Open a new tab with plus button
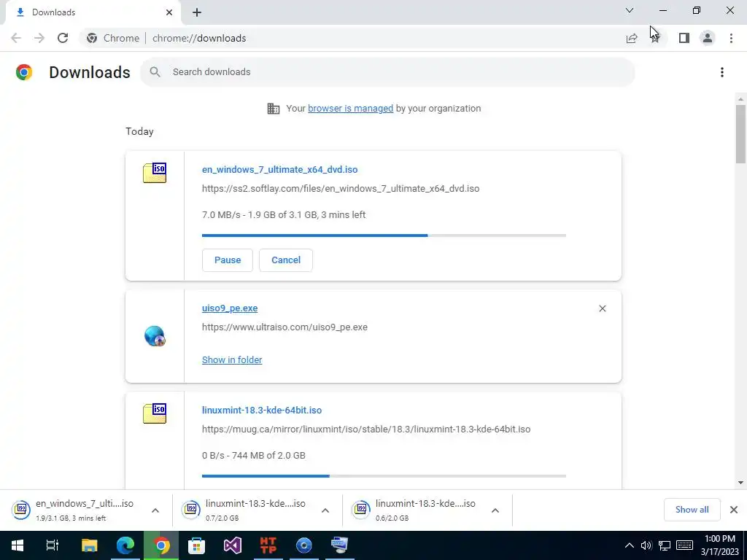 click(x=197, y=12)
